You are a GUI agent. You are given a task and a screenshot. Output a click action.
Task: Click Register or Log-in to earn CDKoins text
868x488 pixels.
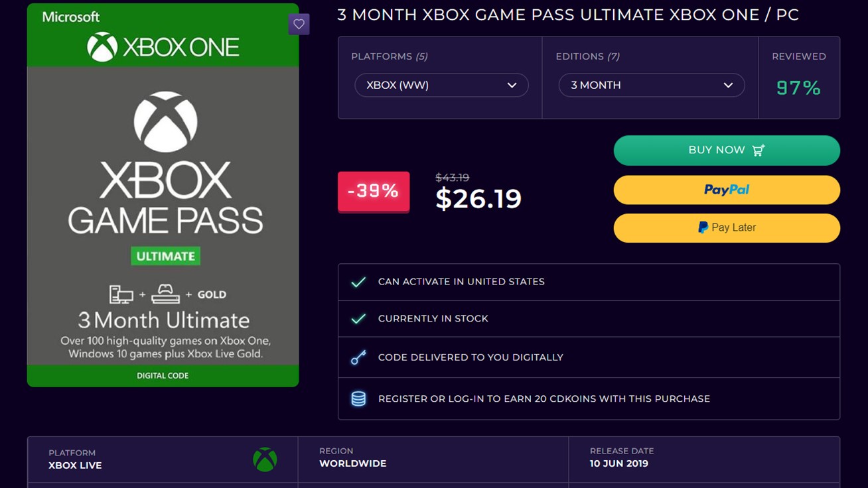(x=543, y=398)
